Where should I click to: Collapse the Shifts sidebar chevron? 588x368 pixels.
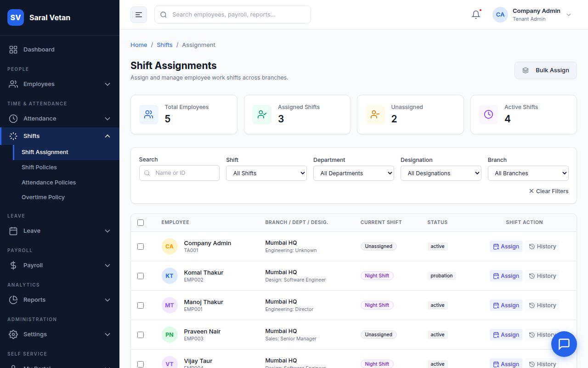[x=107, y=136]
